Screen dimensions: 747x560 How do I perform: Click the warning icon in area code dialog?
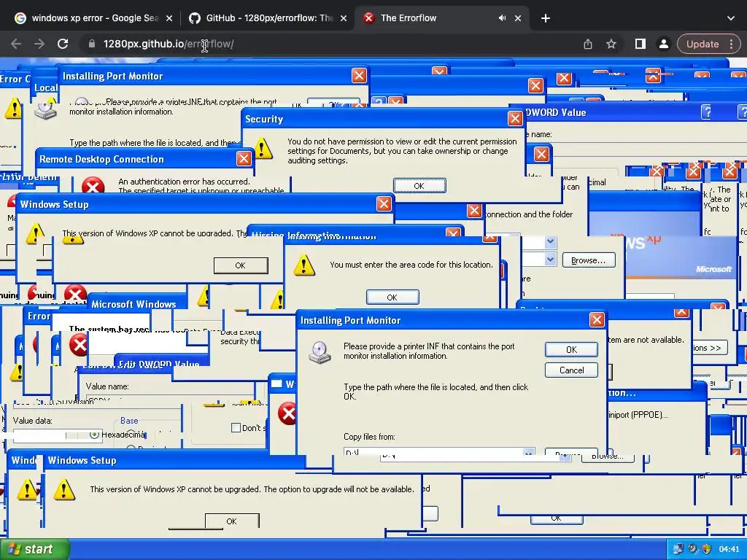304,265
